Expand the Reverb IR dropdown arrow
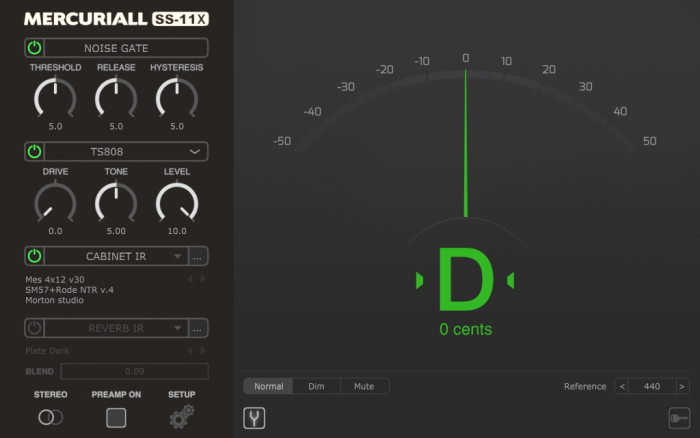Screen dimensions: 700x438 (178, 328)
